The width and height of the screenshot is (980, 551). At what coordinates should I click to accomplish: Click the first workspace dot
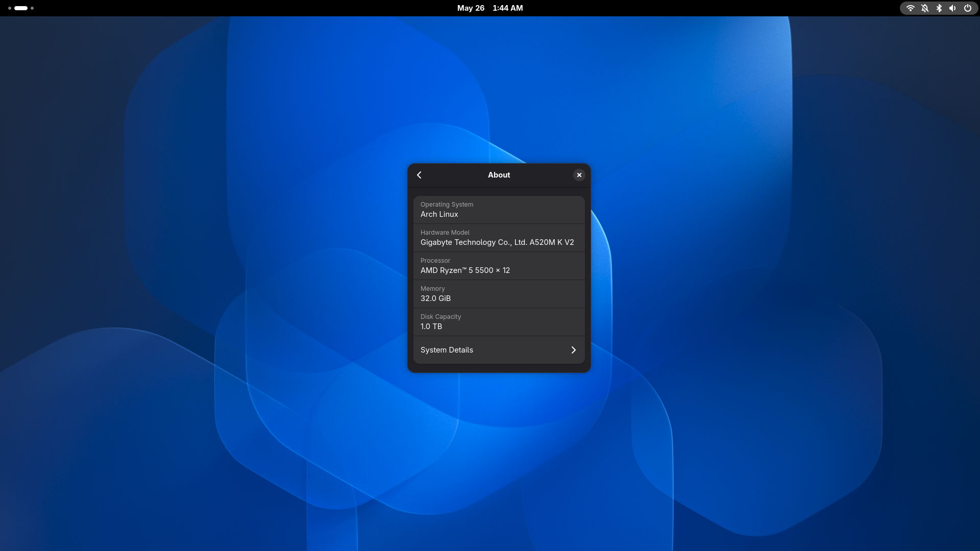pyautogui.click(x=10, y=8)
